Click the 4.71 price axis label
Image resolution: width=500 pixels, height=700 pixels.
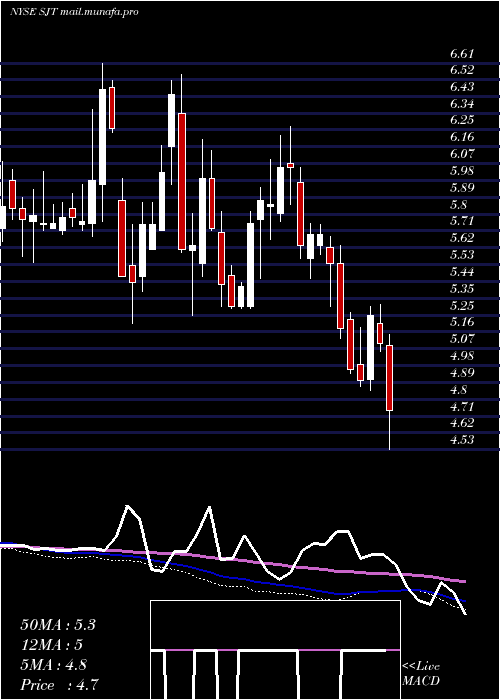click(462, 407)
